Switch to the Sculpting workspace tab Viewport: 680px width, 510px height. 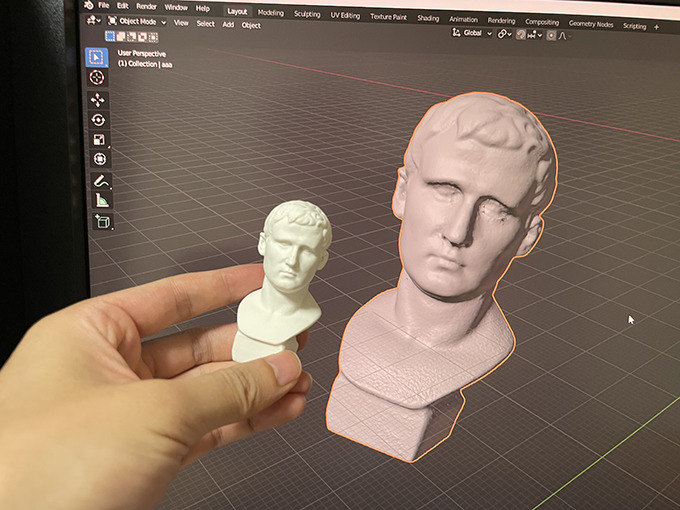point(307,14)
